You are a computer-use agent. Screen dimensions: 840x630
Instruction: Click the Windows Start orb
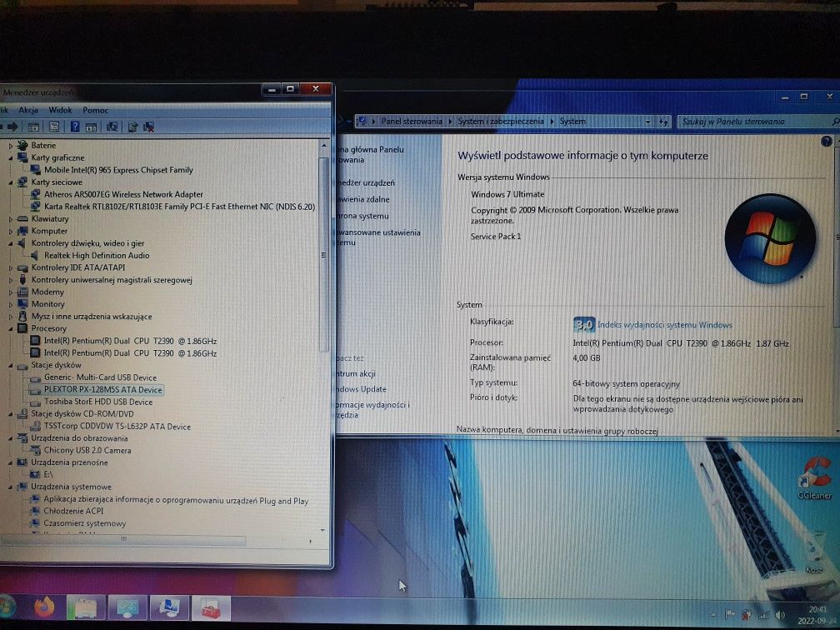(7, 607)
